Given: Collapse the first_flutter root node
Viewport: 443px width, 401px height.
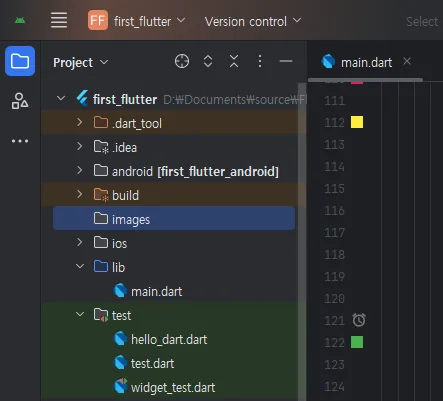Looking at the screenshot, I should coord(61,99).
